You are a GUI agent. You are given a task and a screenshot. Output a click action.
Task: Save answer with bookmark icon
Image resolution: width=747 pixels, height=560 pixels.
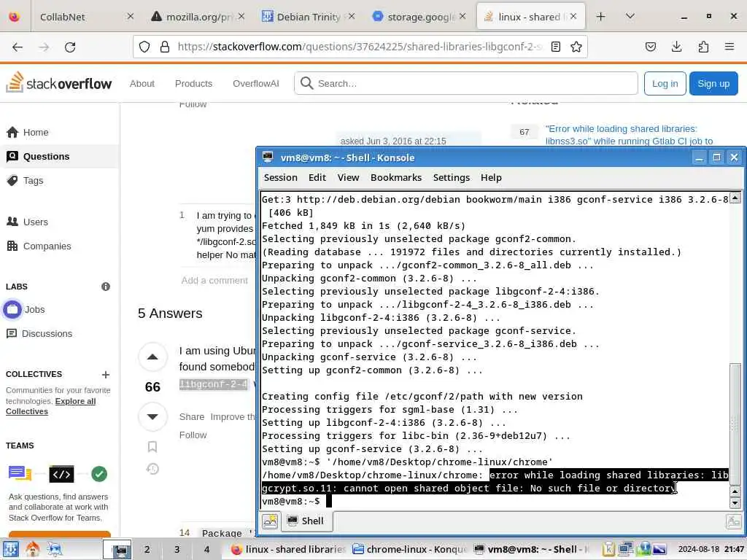pyautogui.click(x=152, y=447)
